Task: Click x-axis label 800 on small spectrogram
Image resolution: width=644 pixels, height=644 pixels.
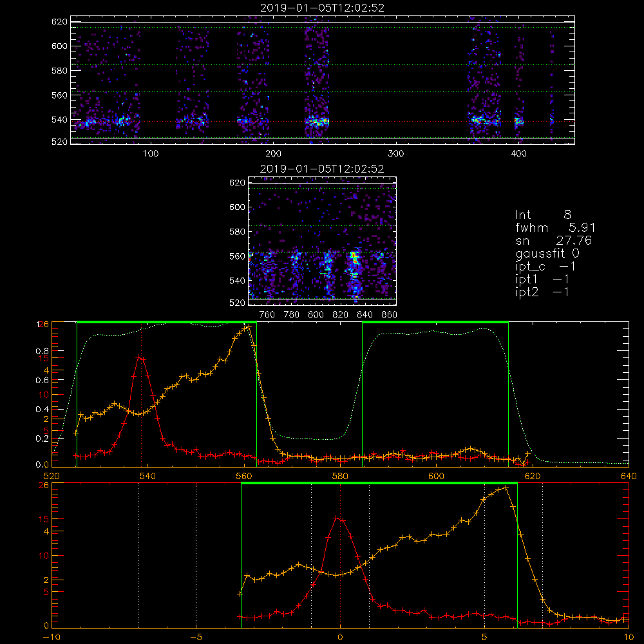Action: click(316, 315)
